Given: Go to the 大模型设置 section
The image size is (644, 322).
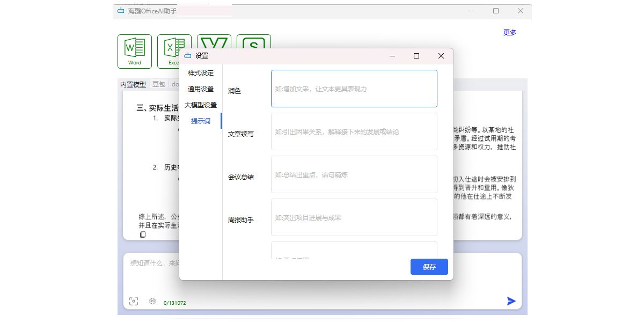Looking at the screenshot, I should 200,105.
